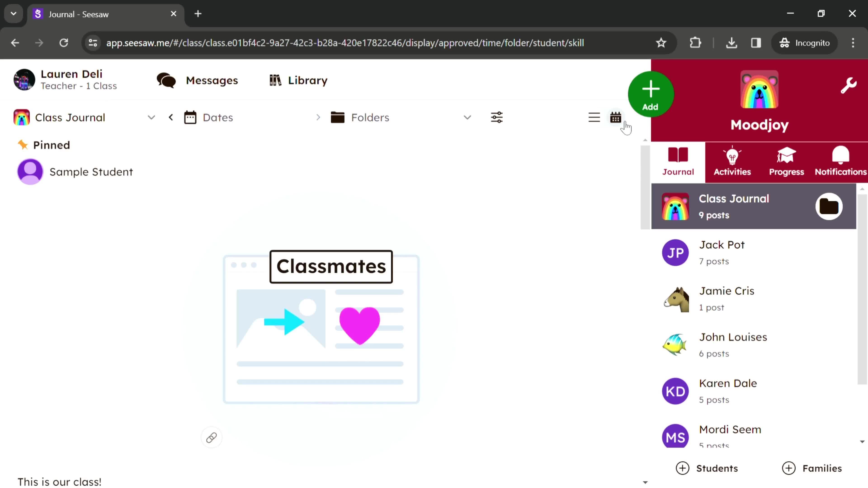Select the Progress tab
The width and height of the screenshot is (868, 488).
(786, 161)
